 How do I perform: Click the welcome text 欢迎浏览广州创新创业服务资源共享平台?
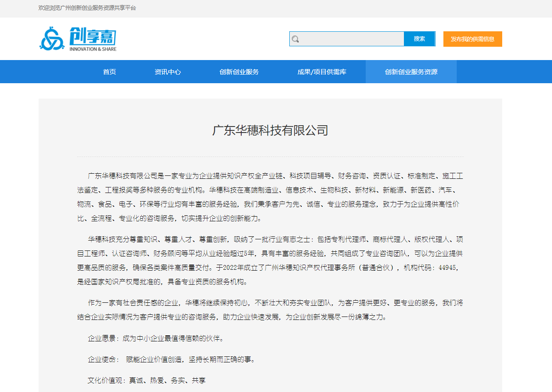pyautogui.click(x=87, y=8)
